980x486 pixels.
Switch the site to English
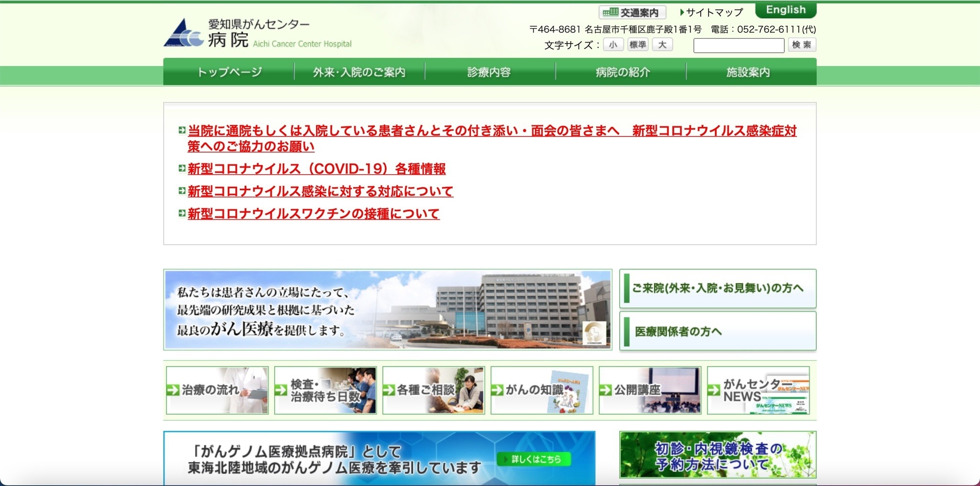(x=786, y=10)
